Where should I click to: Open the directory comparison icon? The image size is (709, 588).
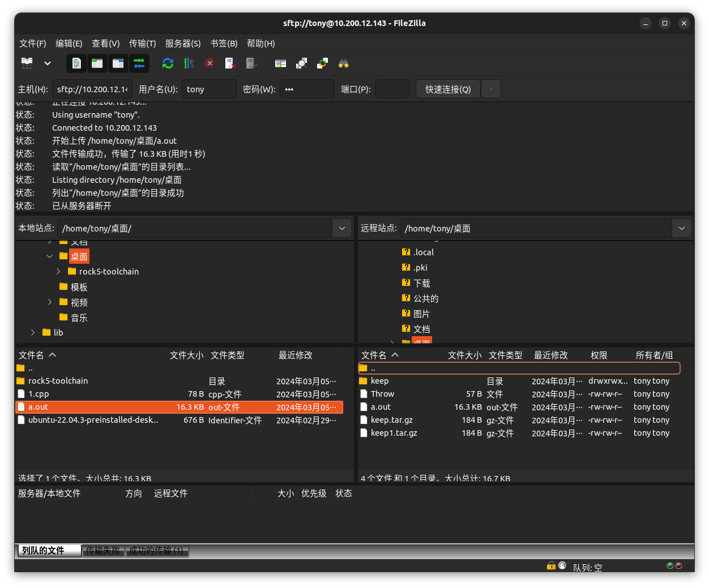pyautogui.click(x=280, y=63)
